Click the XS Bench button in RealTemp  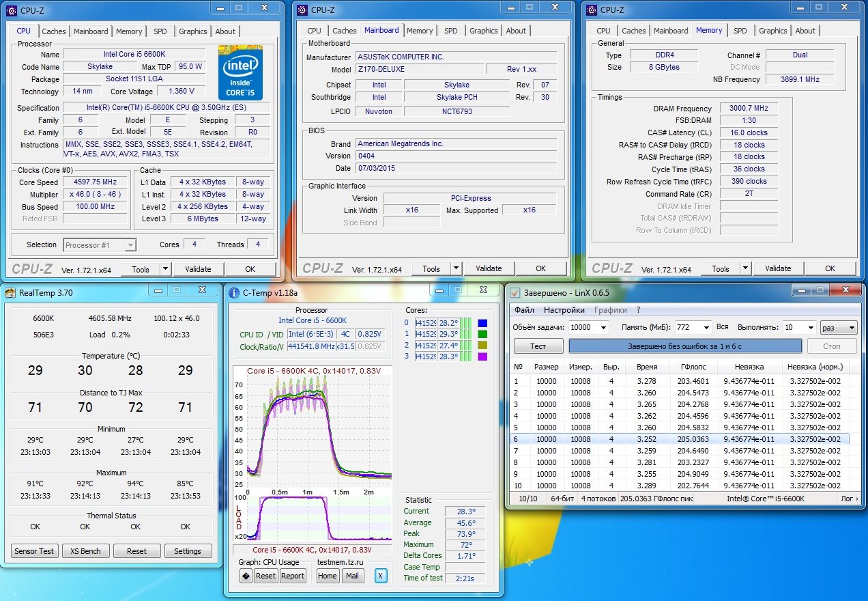[86, 551]
